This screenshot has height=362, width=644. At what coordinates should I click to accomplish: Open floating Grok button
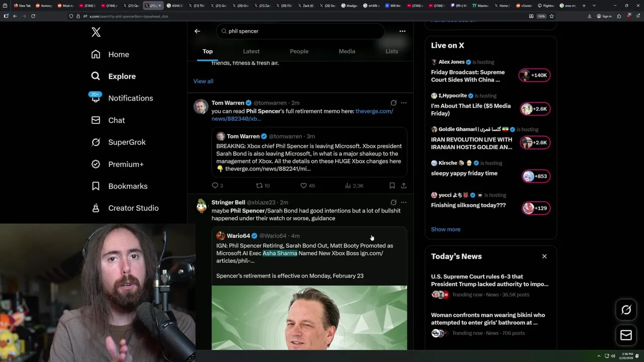click(626, 310)
